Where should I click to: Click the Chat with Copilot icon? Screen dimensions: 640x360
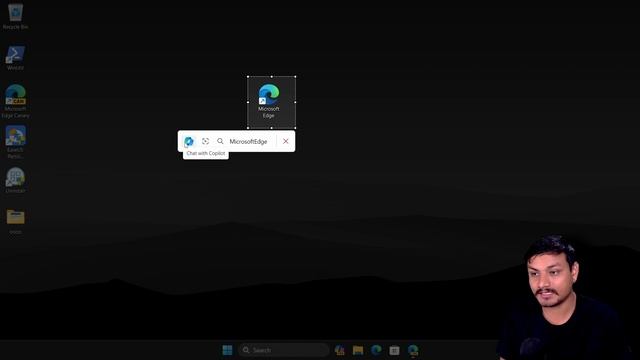pyautogui.click(x=189, y=141)
